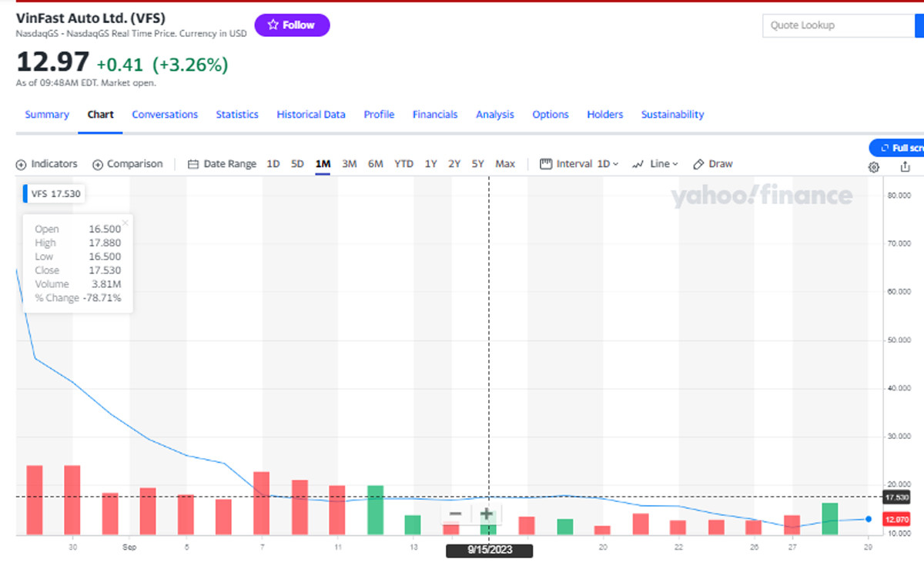Viewport: 924px width, 566px height.
Task: Zoom in with the plus button
Action: coord(487,514)
